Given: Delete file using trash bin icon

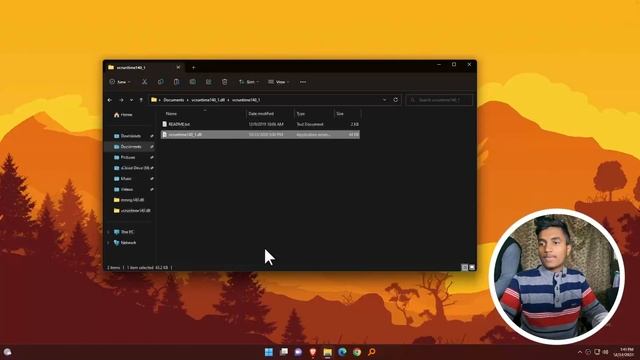Looking at the screenshot, I should click(x=224, y=82).
